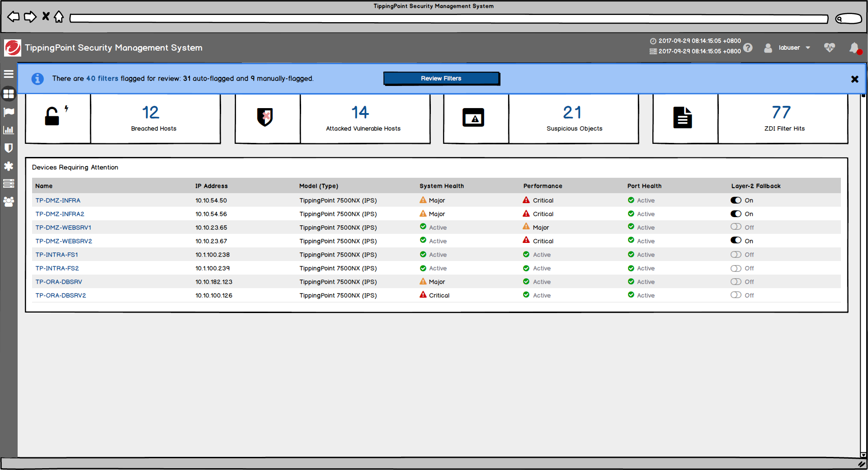868x470 pixels.
Task: Open the reports bar chart sidebar icon
Action: pos(9,130)
